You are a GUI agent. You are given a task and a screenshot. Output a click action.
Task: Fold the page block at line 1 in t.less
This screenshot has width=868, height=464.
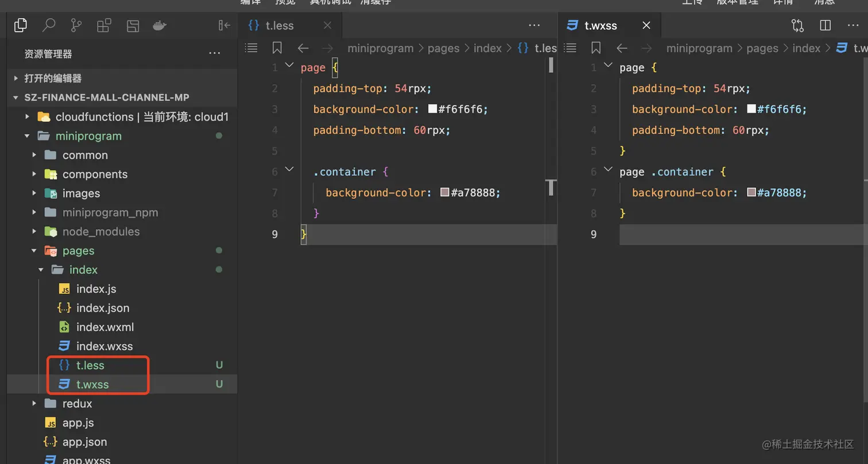289,67
